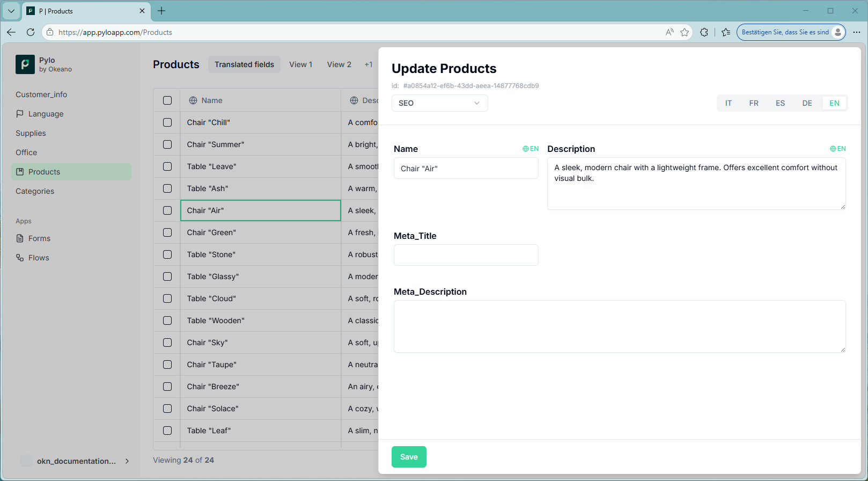Show more views with +1 button
The width and height of the screenshot is (868, 481).
click(369, 64)
